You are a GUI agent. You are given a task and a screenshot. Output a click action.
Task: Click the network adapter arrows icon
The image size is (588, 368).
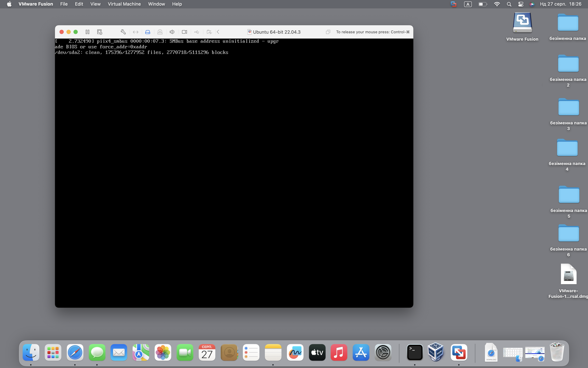click(136, 32)
